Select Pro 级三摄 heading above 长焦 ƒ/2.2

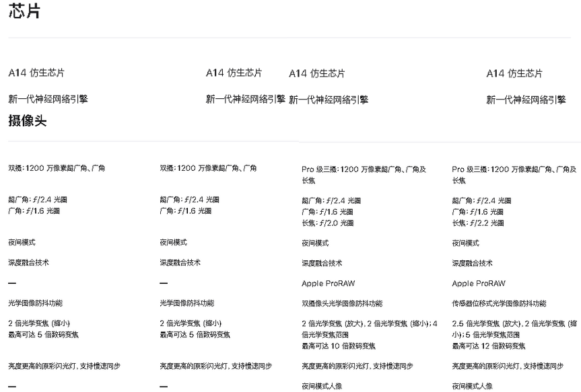point(514,175)
